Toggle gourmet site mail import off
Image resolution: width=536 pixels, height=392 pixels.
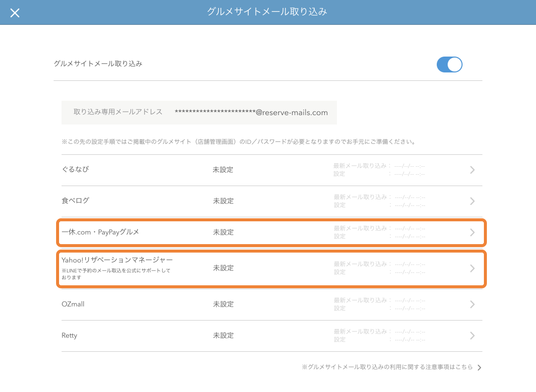(x=449, y=65)
